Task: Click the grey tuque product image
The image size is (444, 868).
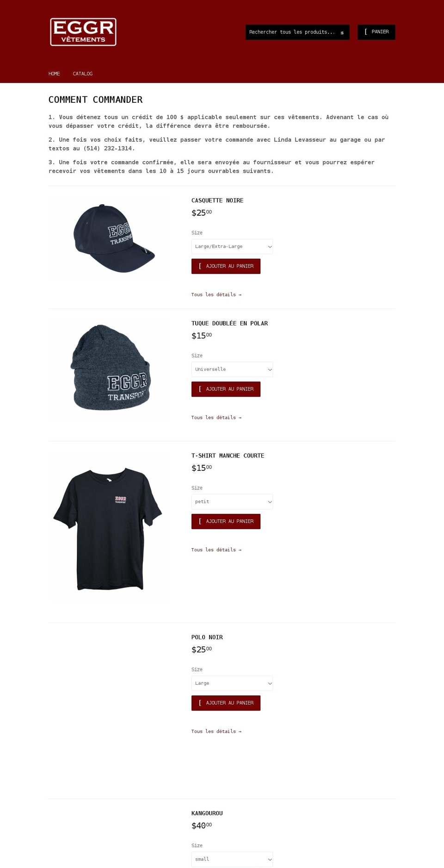Action: click(110, 368)
